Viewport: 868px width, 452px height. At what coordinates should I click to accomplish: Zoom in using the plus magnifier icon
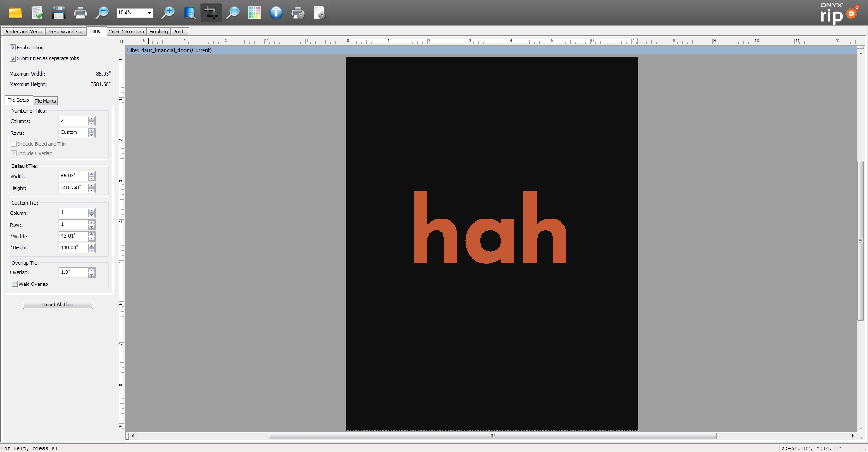pos(168,13)
